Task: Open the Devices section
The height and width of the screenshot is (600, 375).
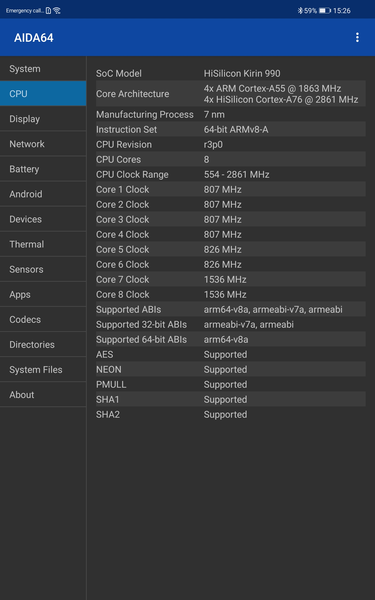Action: pos(43,219)
